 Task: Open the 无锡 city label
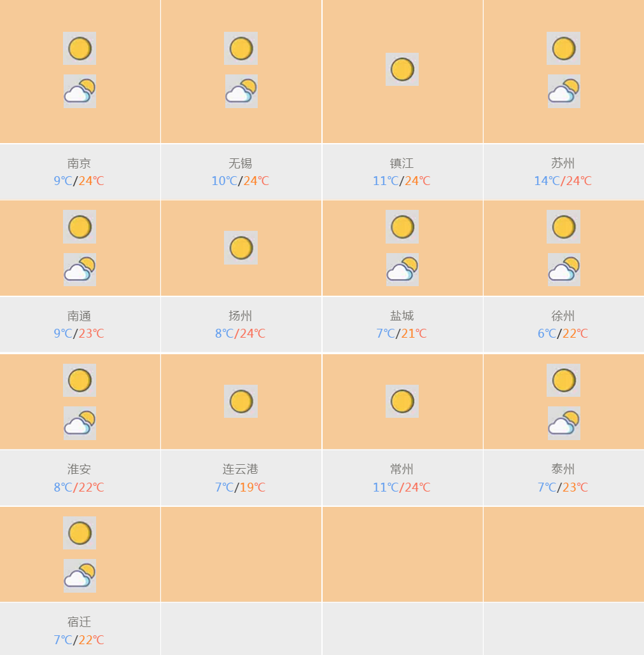pos(241,163)
